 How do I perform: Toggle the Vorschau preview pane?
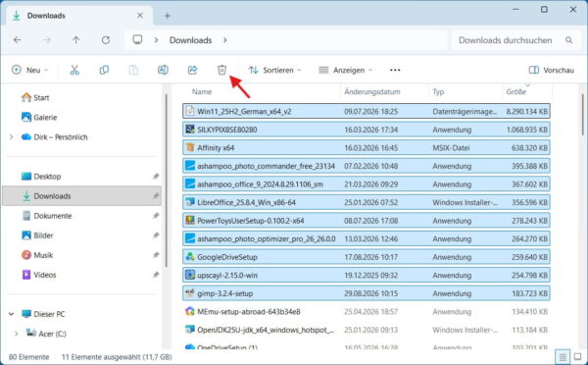[551, 70]
